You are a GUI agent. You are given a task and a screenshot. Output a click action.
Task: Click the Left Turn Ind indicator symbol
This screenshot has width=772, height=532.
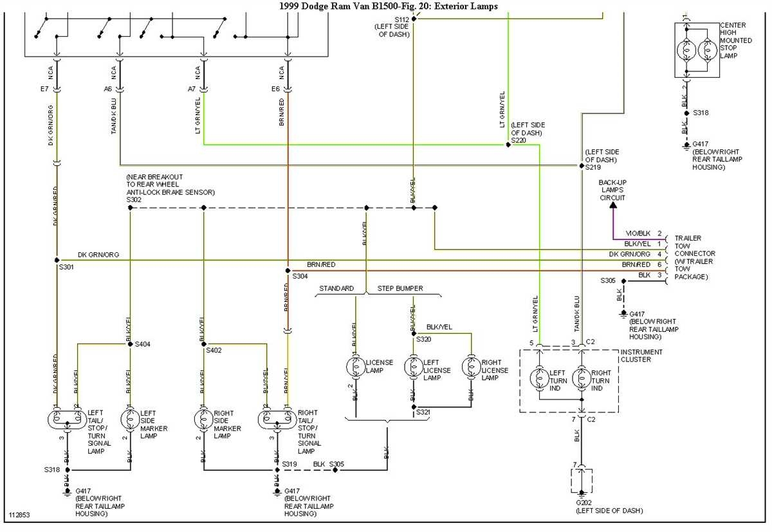(x=540, y=379)
